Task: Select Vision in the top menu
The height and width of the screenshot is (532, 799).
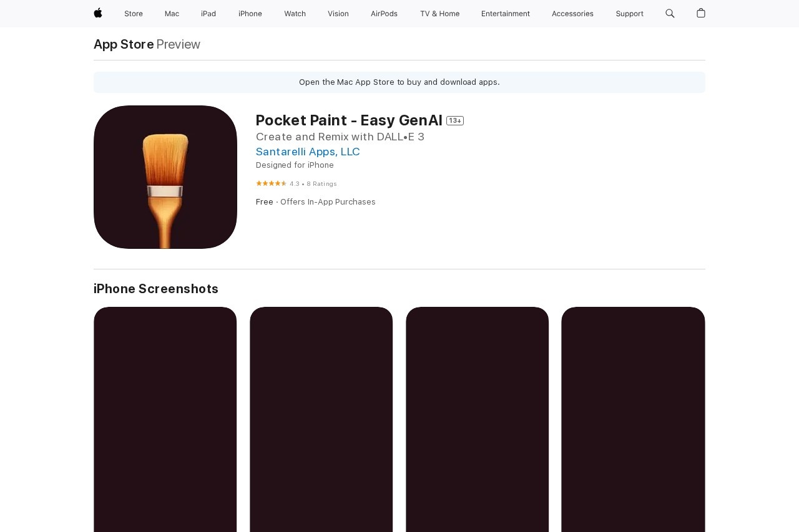Action: pyautogui.click(x=338, y=14)
